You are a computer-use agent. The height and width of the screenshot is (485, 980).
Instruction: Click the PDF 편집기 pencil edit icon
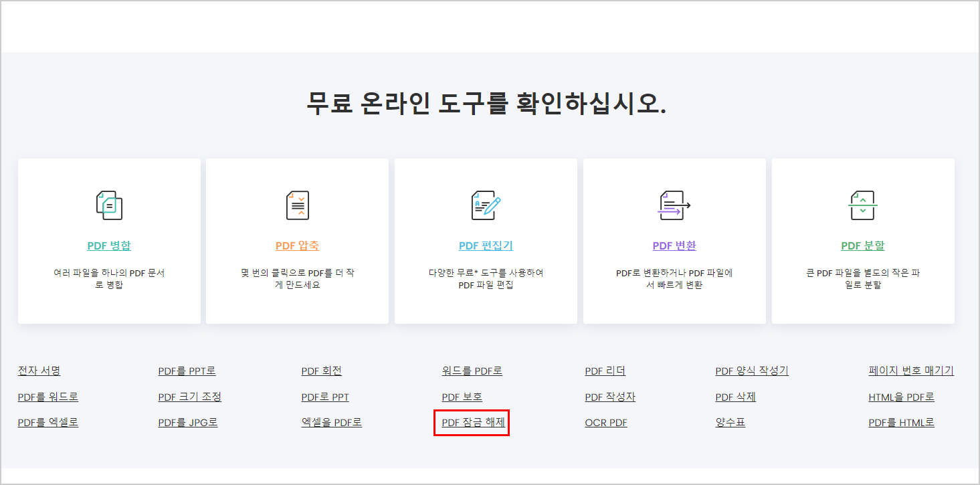pyautogui.click(x=485, y=205)
